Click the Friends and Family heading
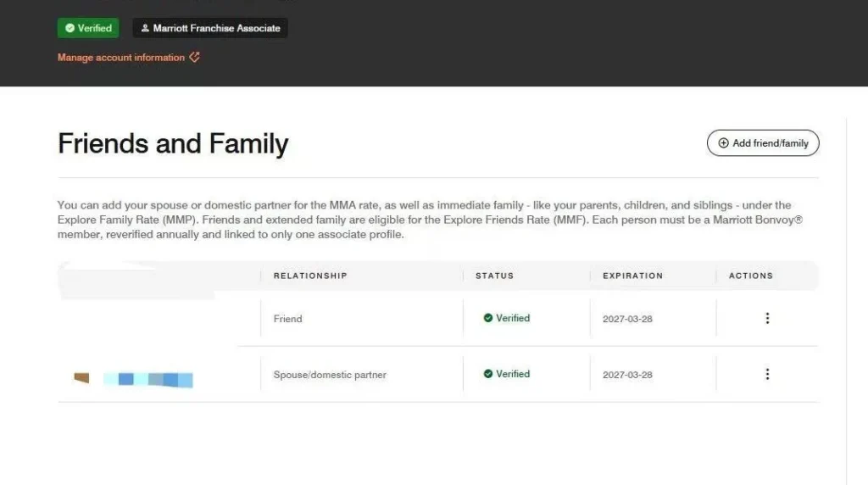This screenshot has height=485, width=868. click(173, 143)
